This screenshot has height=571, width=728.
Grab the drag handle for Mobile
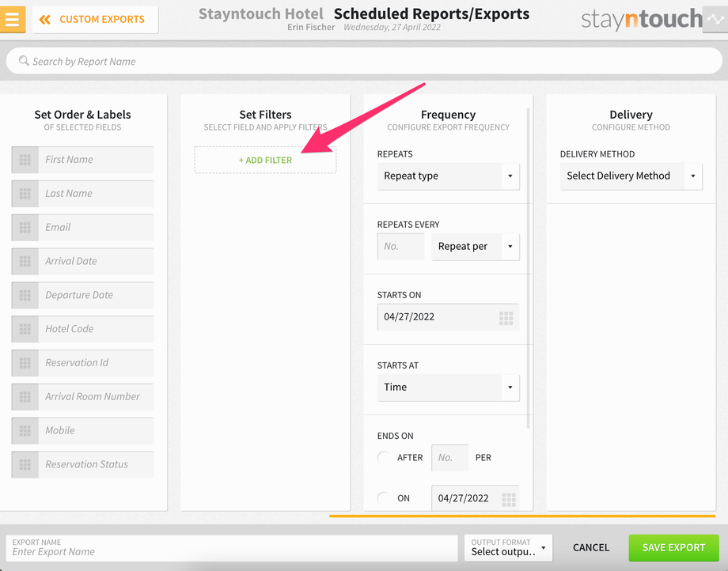point(25,431)
